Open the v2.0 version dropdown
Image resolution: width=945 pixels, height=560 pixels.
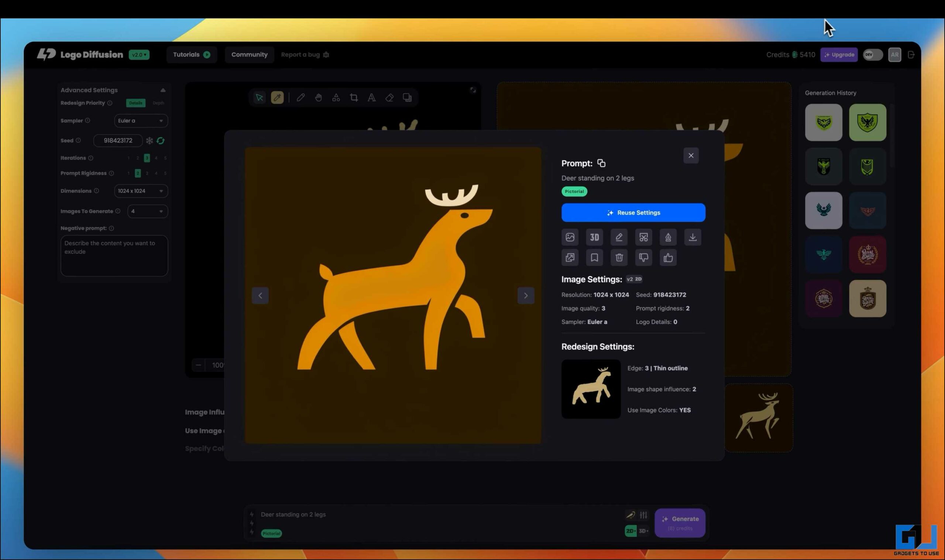click(x=139, y=54)
